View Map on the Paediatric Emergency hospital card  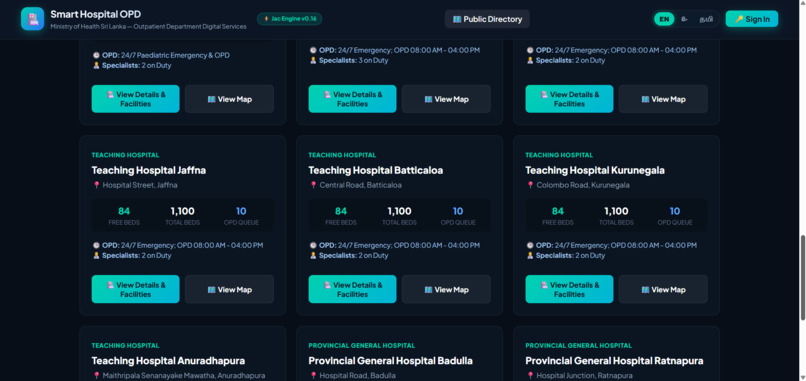tap(229, 99)
